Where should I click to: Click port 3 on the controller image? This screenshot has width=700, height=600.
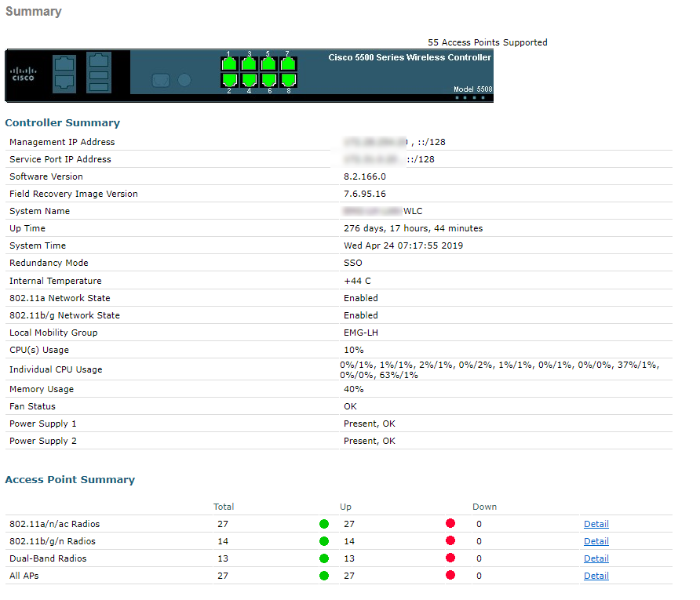(249, 64)
